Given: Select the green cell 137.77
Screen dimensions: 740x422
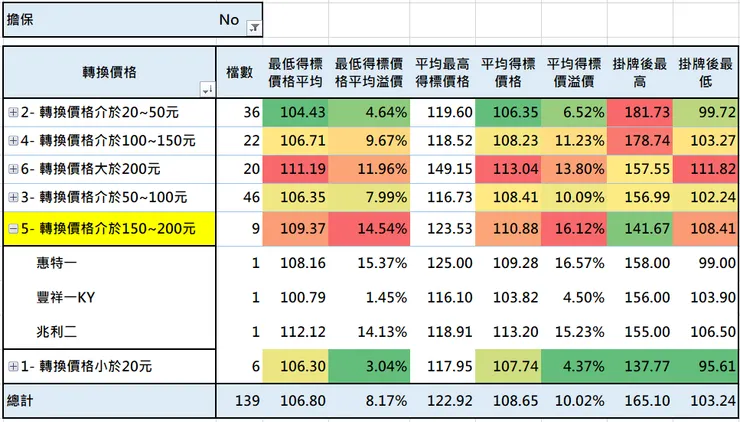Looking at the screenshot, I should pos(639,366).
